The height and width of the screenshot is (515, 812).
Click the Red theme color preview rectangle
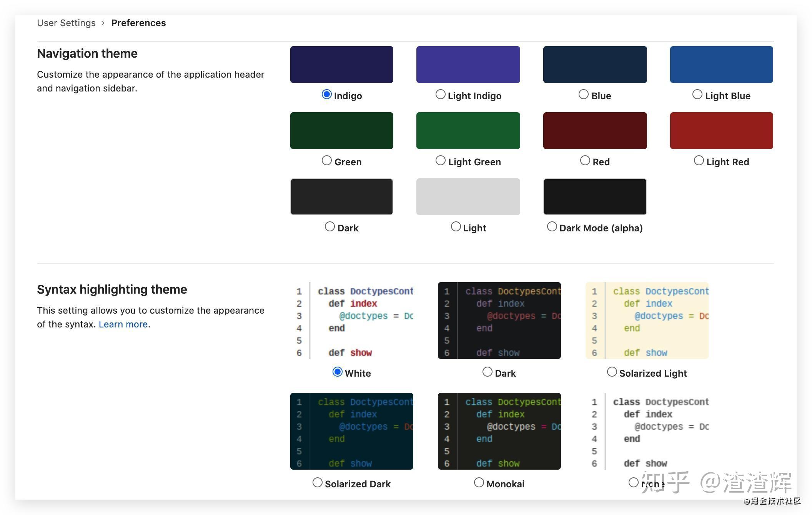pos(595,130)
